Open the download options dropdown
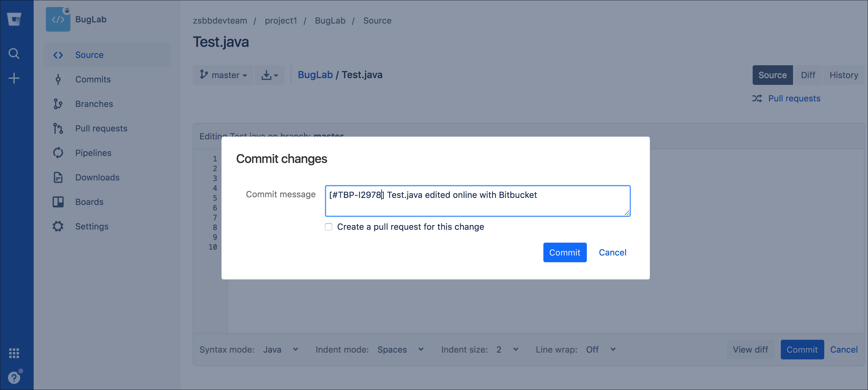This screenshot has height=390, width=868. pyautogui.click(x=270, y=75)
